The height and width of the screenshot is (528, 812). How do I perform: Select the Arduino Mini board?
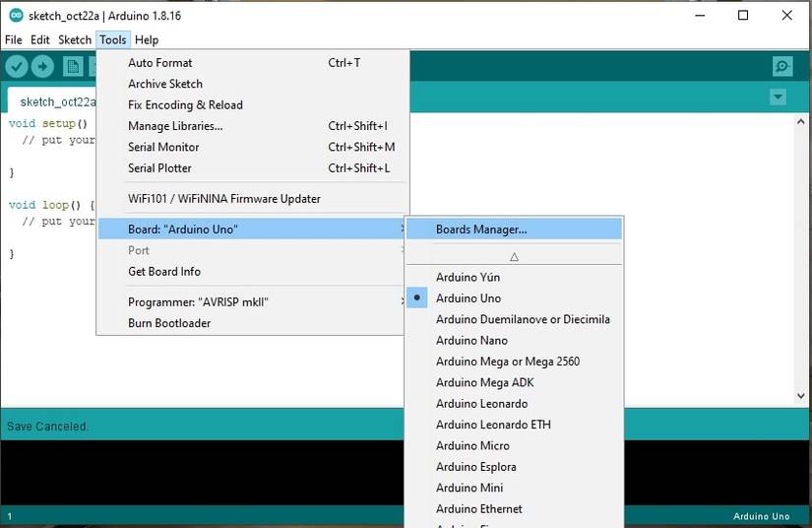514,488
